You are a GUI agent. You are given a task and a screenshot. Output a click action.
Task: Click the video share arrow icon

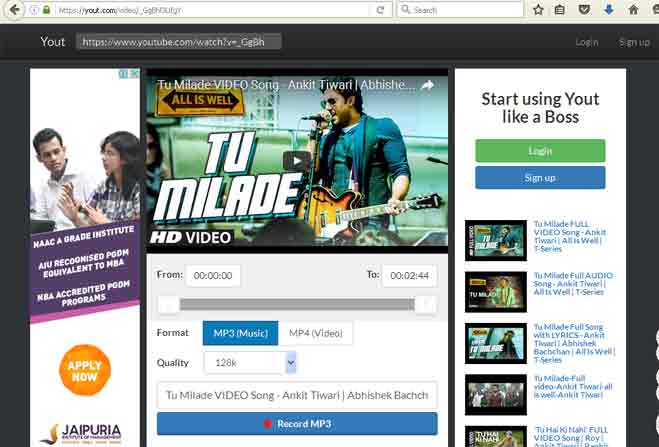[x=427, y=85]
